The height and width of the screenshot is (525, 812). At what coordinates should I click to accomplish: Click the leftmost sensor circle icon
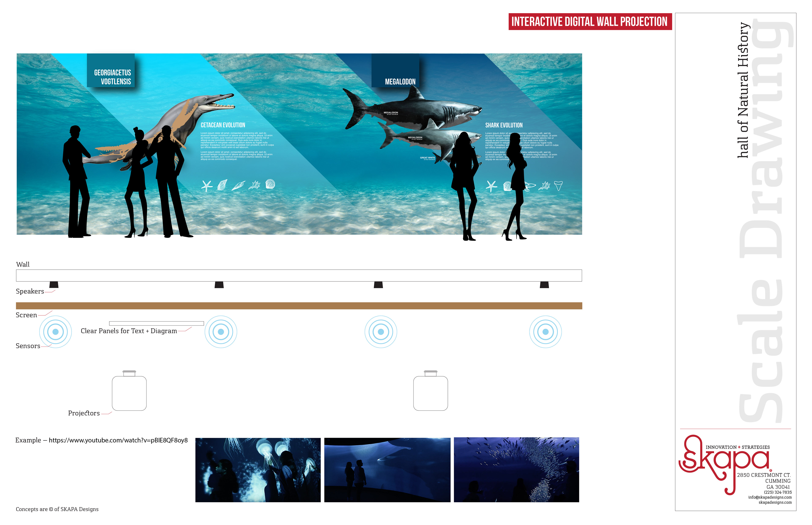click(x=56, y=332)
